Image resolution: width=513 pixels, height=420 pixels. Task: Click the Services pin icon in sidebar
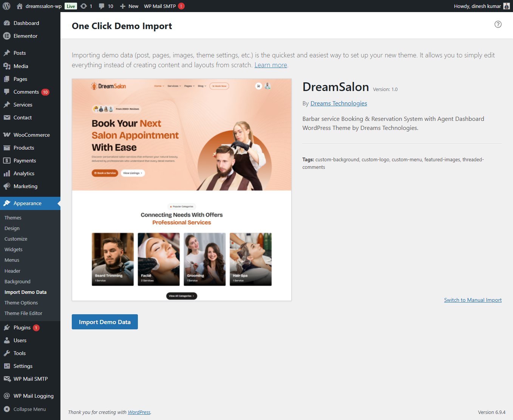[x=7, y=105]
